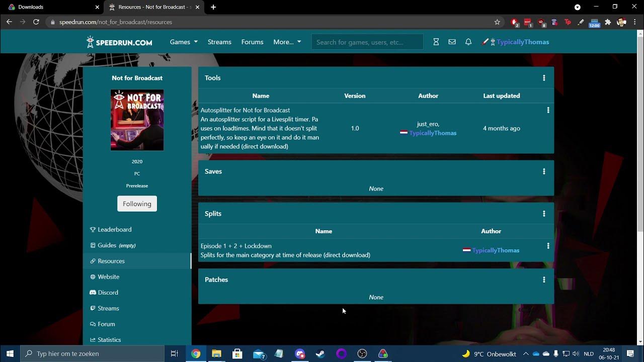This screenshot has height=362, width=644.
Task: Open the Chrome three-dot menu
Action: point(635,22)
